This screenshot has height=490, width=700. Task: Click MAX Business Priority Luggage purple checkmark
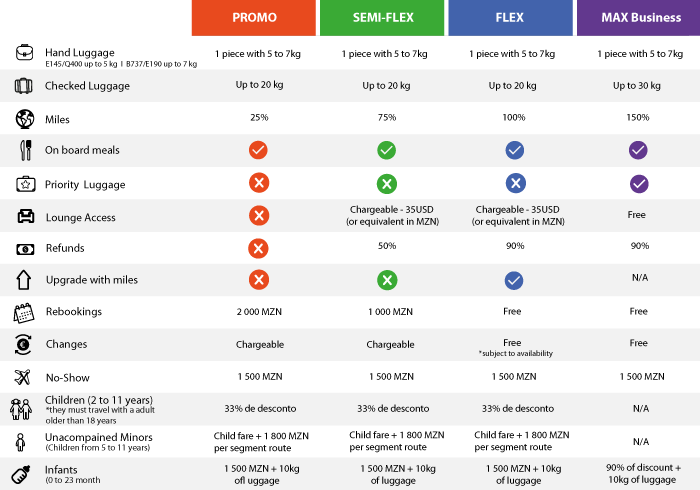click(640, 184)
